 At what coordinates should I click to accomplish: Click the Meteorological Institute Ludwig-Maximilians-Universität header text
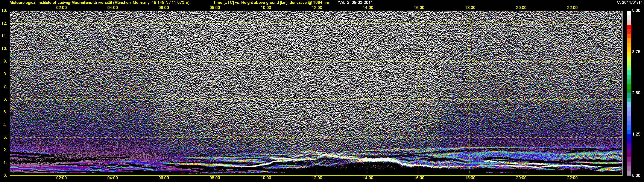(100, 3)
